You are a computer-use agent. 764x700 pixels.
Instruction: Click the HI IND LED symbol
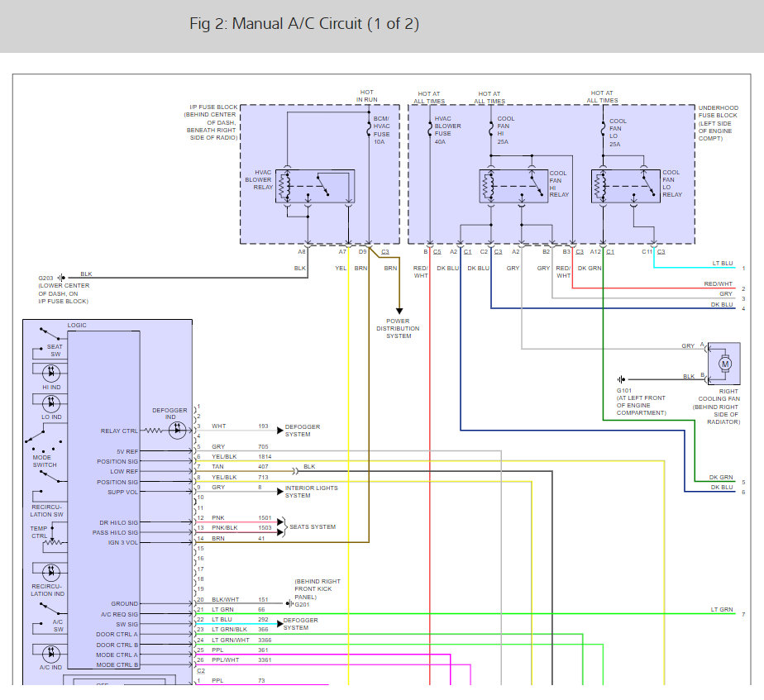(x=51, y=373)
